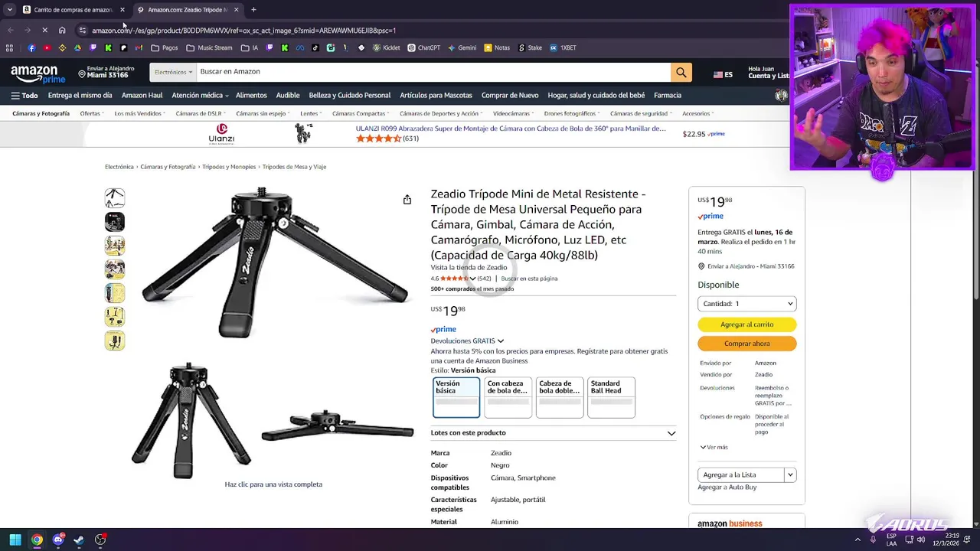Open the apps grid in bookmarks bar
This screenshot has width=980, height=551.
tap(9, 47)
